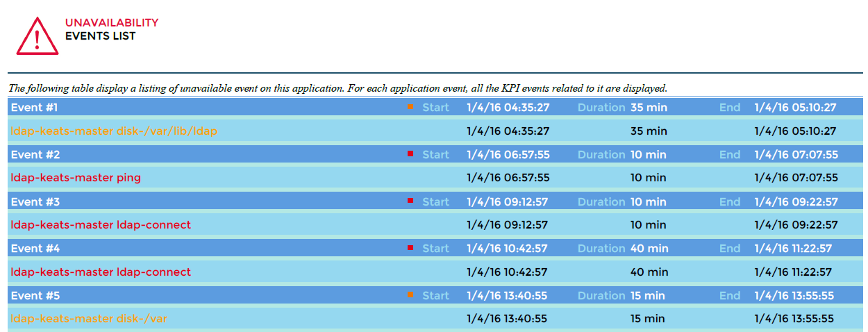The height and width of the screenshot is (332, 868).
Task: Select Event #1 end time 05:10:27 in header
Action: pyautogui.click(x=795, y=108)
